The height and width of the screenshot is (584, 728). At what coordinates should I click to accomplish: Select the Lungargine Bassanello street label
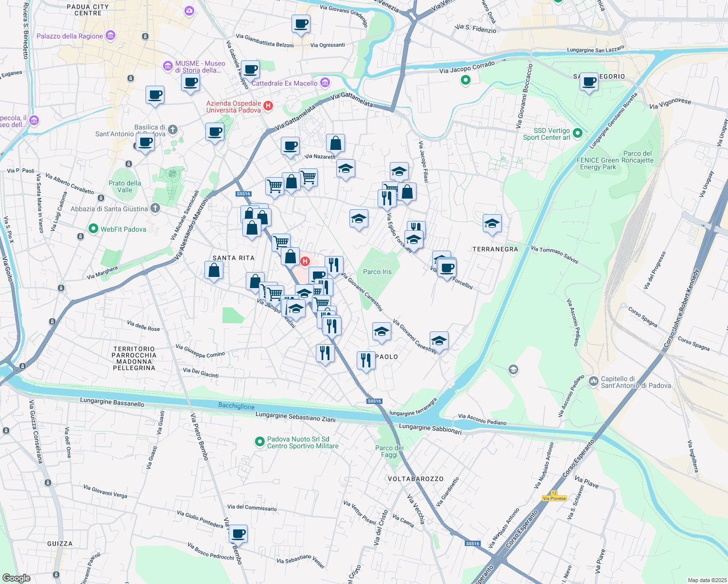pos(112,402)
